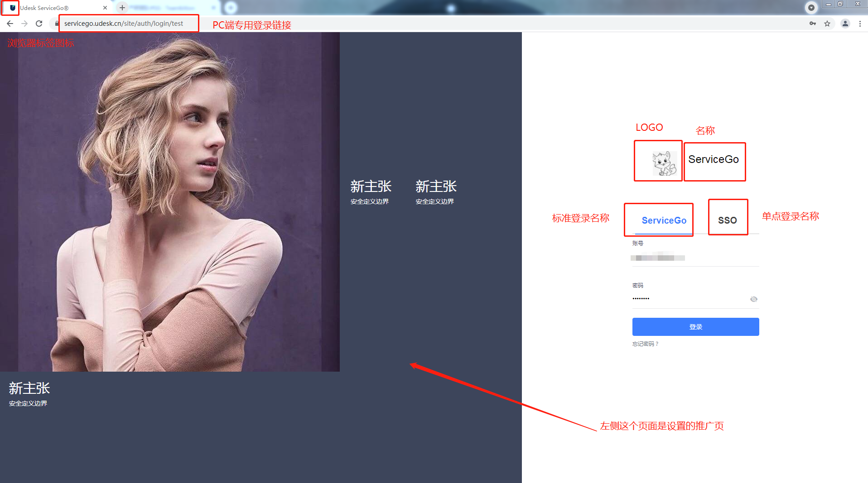The width and height of the screenshot is (868, 483).
Task: Click the address bar URL
Action: click(x=124, y=24)
